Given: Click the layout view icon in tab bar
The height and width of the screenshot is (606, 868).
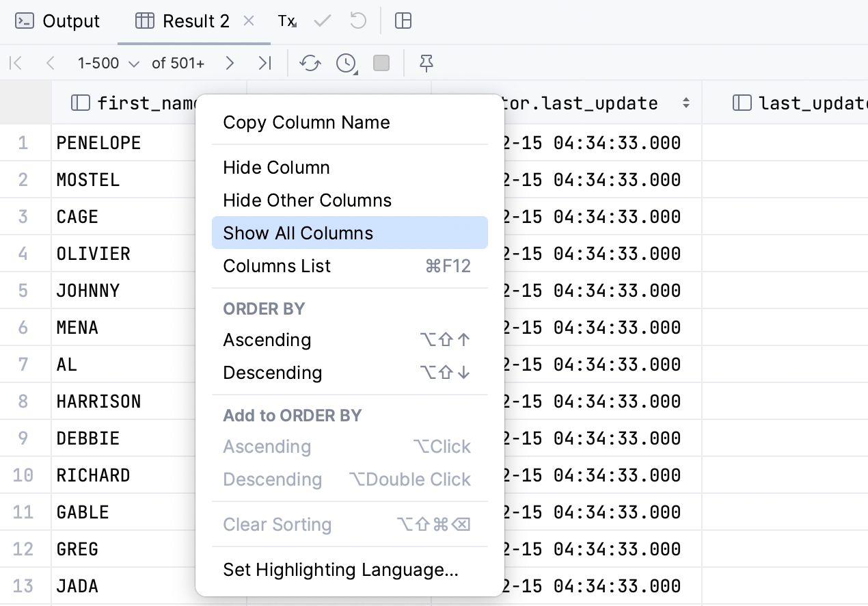Looking at the screenshot, I should click(403, 21).
